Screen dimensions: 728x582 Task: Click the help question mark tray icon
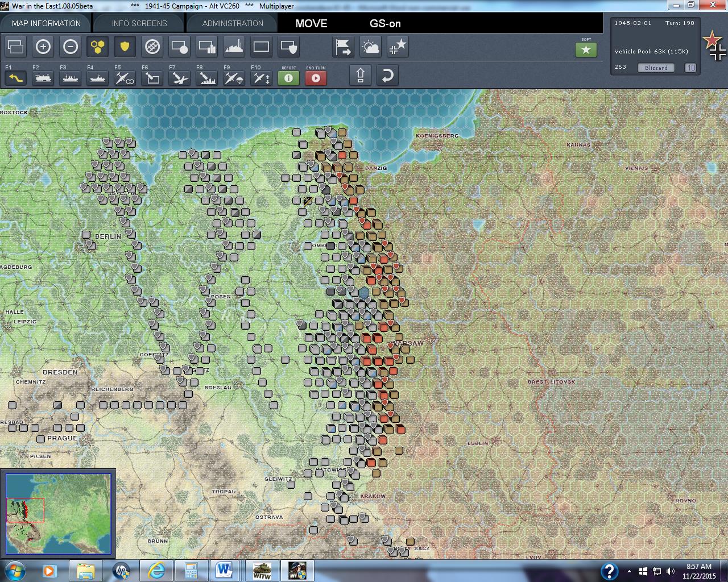[609, 571]
